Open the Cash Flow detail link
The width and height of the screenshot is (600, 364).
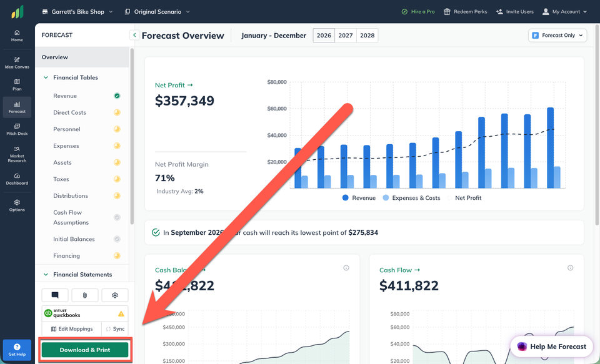(x=399, y=270)
